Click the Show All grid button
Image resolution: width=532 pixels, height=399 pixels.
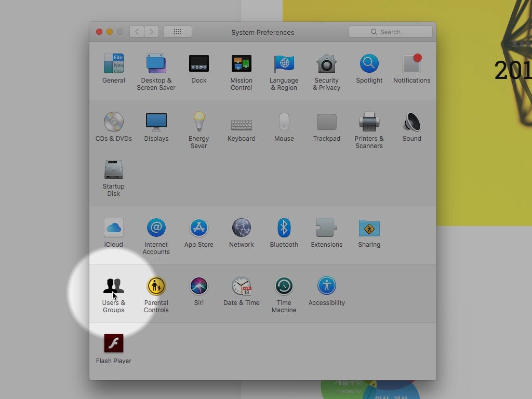pyautogui.click(x=177, y=32)
